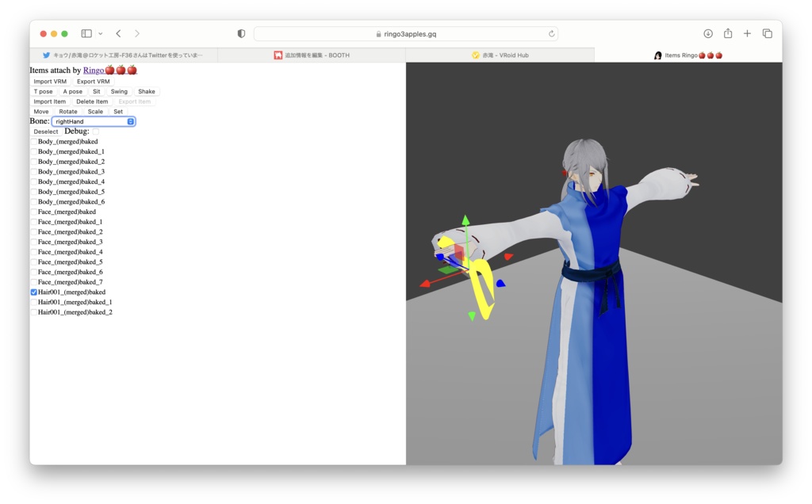This screenshot has width=812, height=504.
Task: Enable the Debug checkbox
Action: click(96, 132)
